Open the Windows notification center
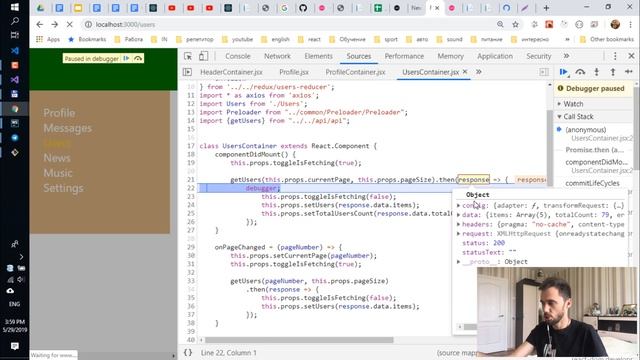This screenshot has width=640, height=360. coord(15,346)
